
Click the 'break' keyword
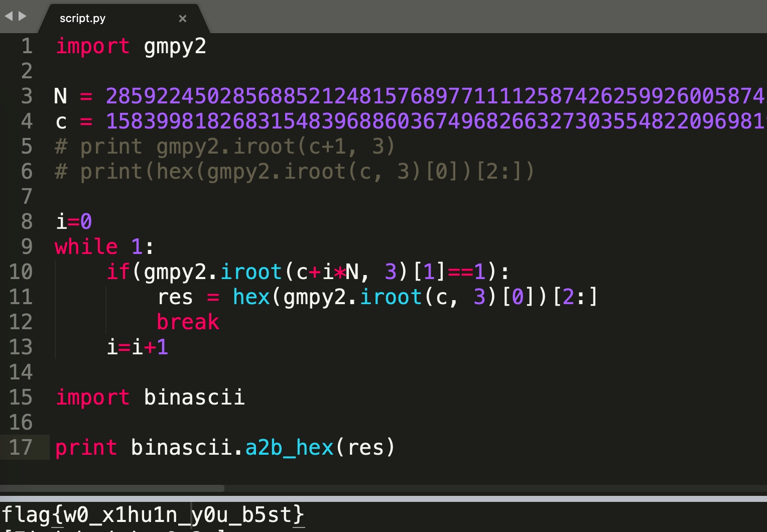click(188, 322)
